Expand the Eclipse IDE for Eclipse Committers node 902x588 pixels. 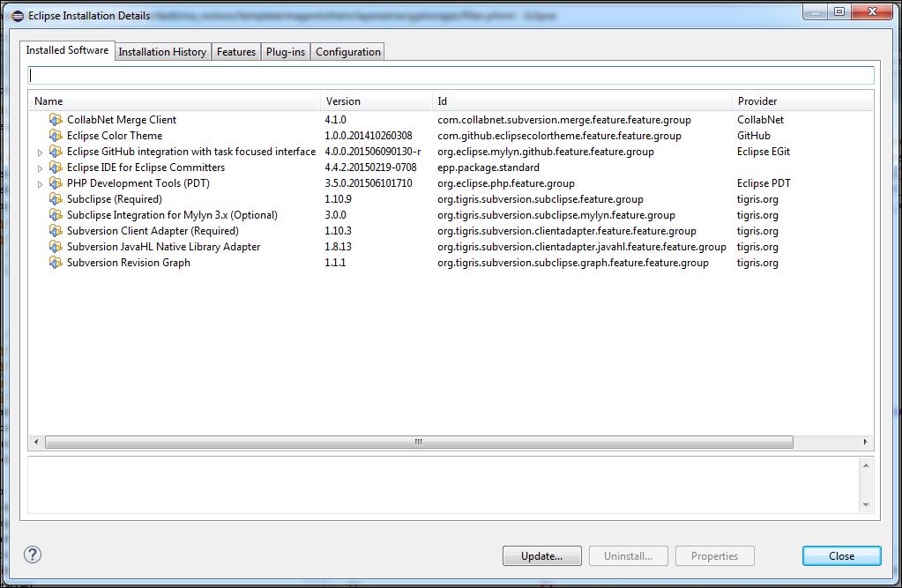[x=40, y=168]
